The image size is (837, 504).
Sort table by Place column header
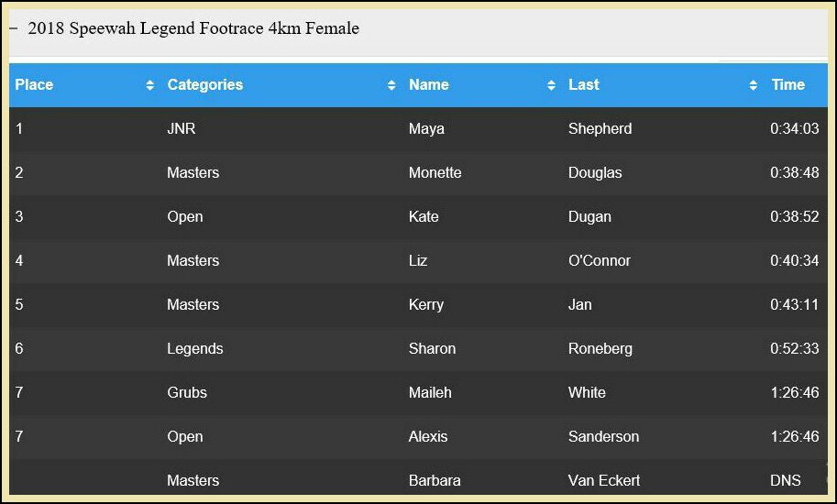pyautogui.click(x=34, y=85)
